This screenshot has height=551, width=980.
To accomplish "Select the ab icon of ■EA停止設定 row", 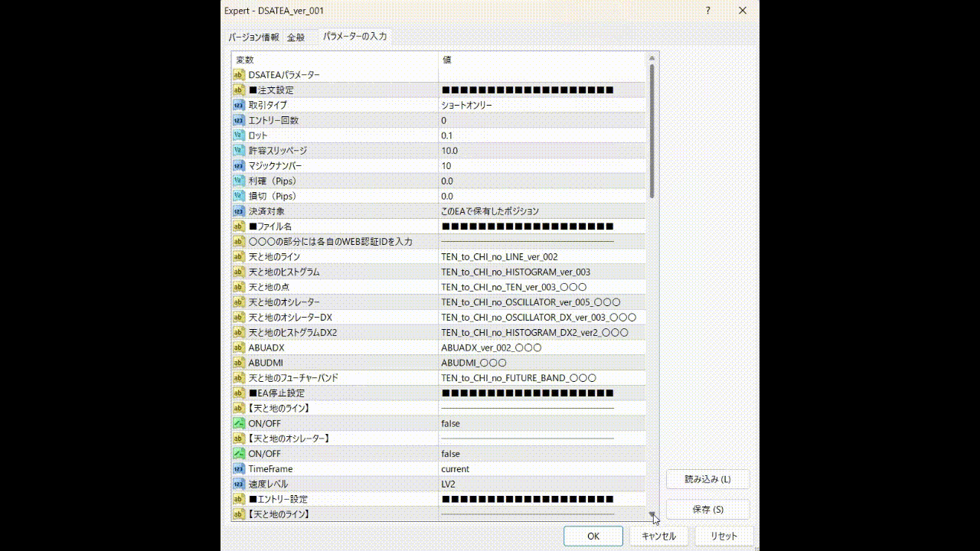I will (x=239, y=393).
